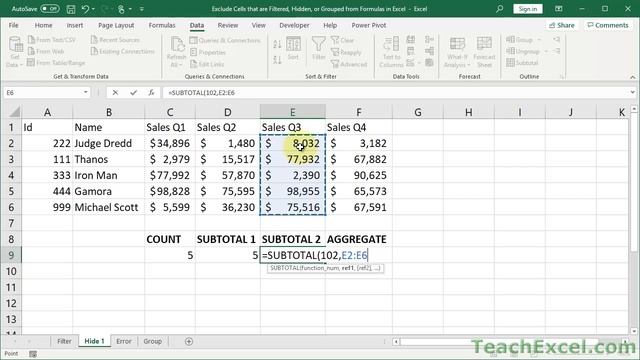Open the View tab
640x360 pixels.
pos(258,25)
